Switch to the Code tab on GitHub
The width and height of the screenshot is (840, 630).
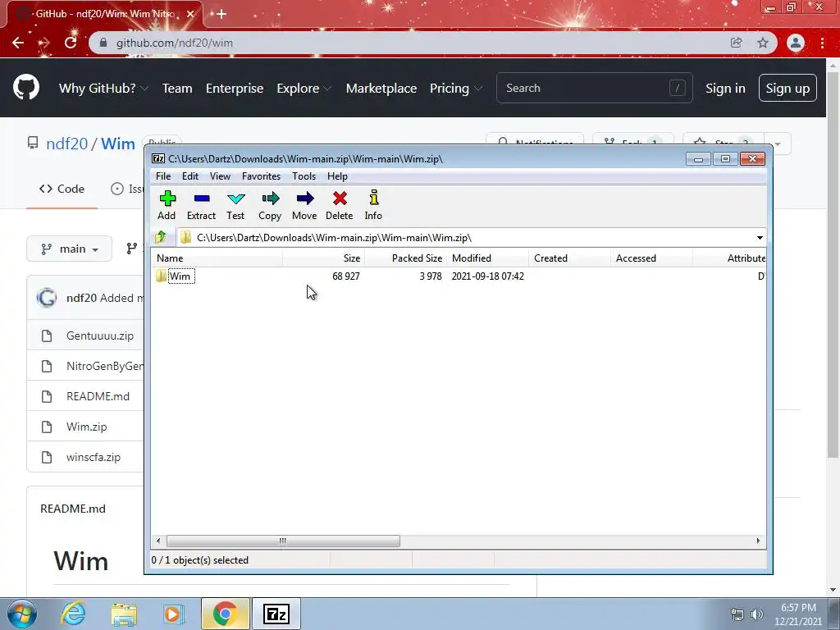click(x=62, y=189)
